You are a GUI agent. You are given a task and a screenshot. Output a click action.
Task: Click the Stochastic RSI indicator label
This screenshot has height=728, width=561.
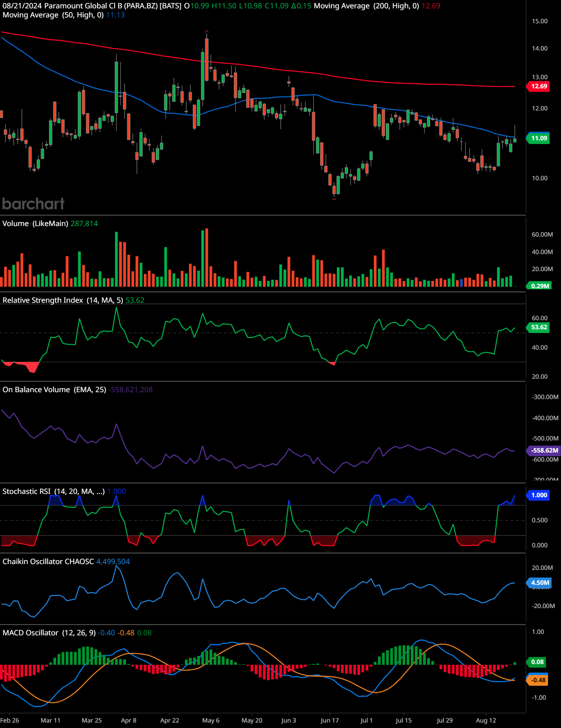point(54,491)
